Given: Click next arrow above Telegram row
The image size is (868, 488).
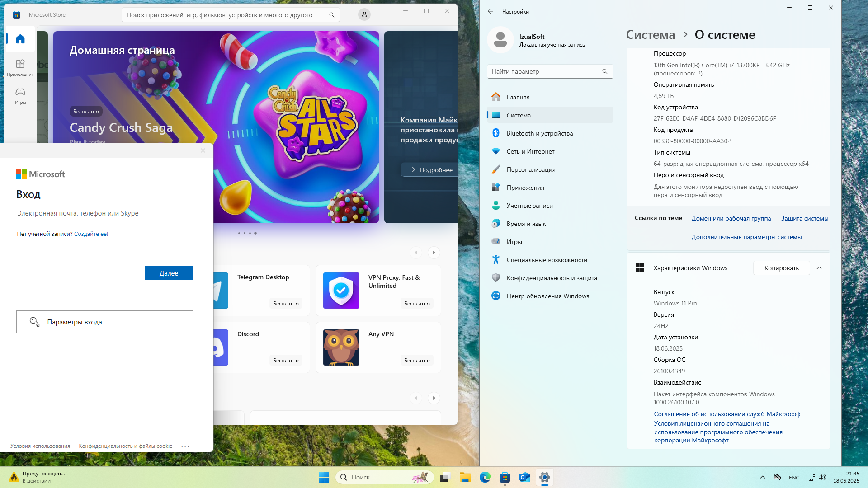Looking at the screenshot, I should [434, 253].
